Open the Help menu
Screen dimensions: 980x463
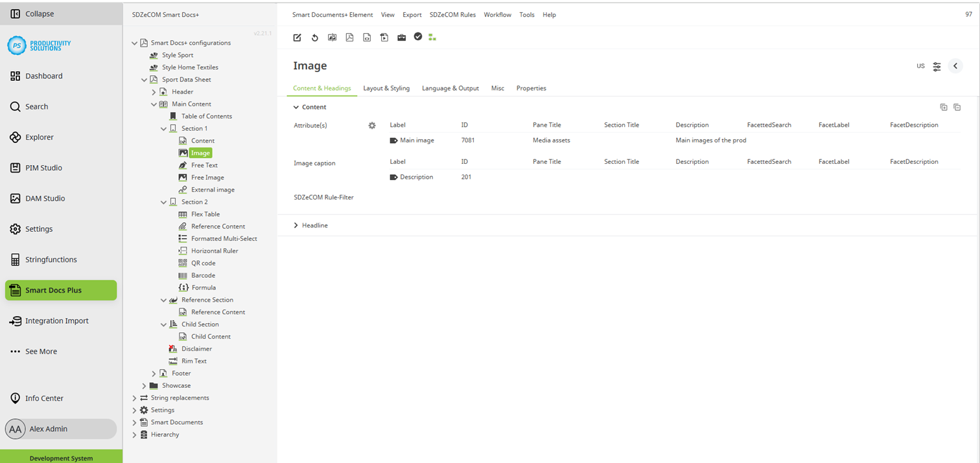pos(549,15)
